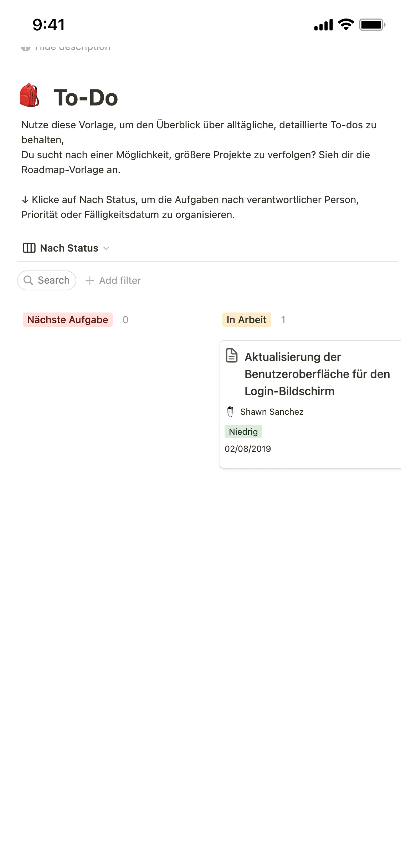Image resolution: width=401 pixels, height=868 pixels.
Task: Click the Add filter button
Action: tap(113, 280)
